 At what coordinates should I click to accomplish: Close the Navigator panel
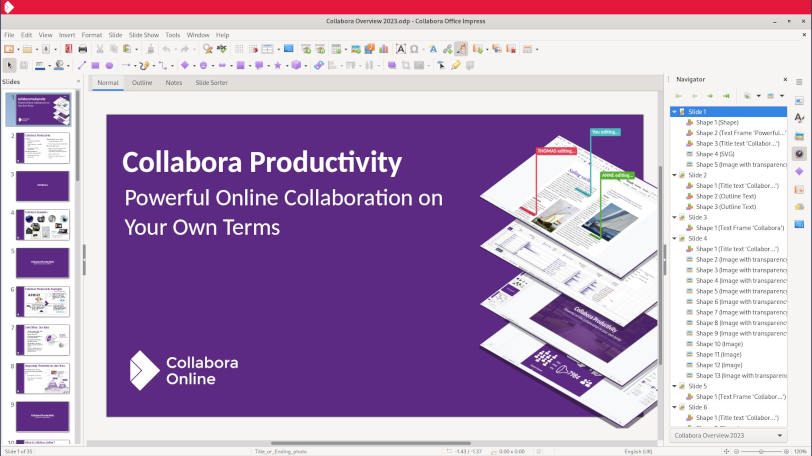[782, 79]
